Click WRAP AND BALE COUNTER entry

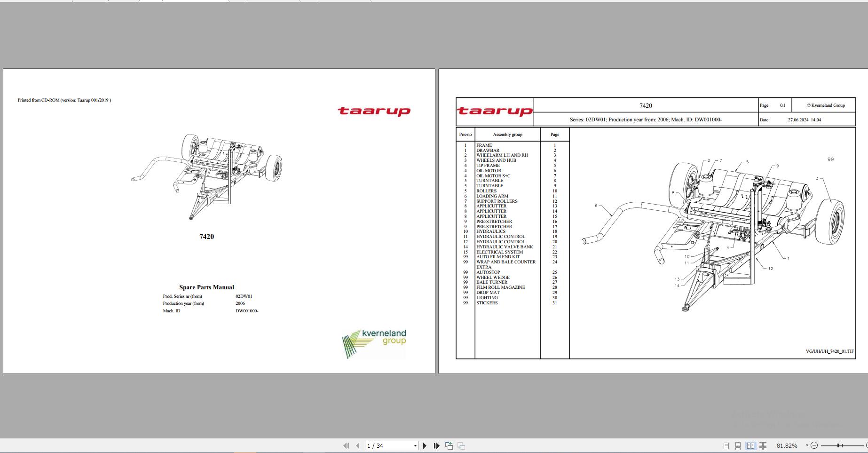[x=506, y=262]
